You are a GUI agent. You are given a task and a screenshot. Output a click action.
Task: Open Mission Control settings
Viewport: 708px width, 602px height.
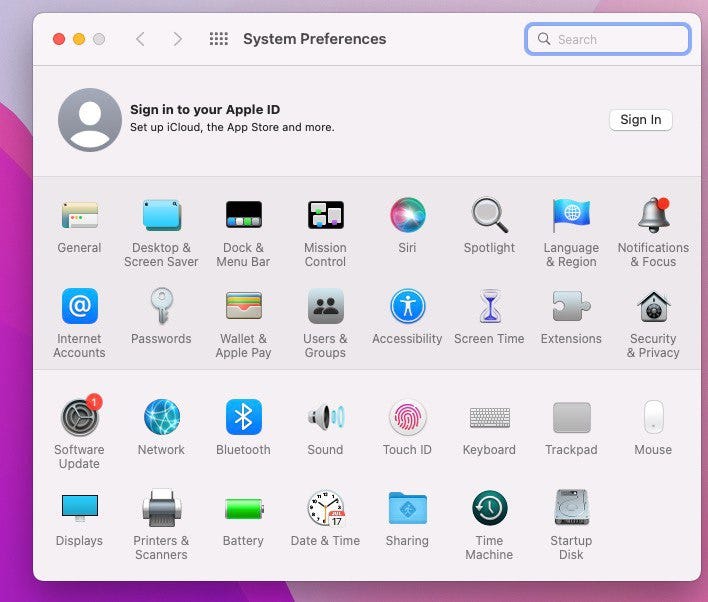pos(325,215)
